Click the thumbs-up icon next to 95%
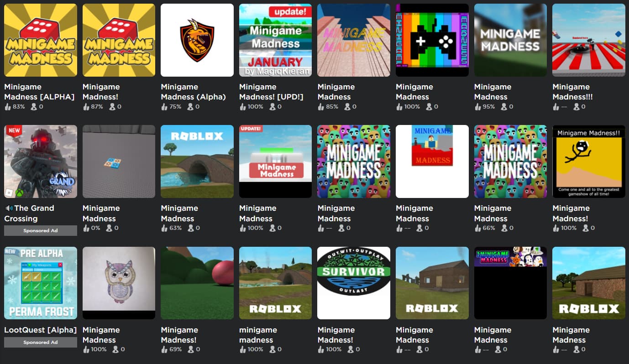Screen dimensions: 629x364 (477, 107)
